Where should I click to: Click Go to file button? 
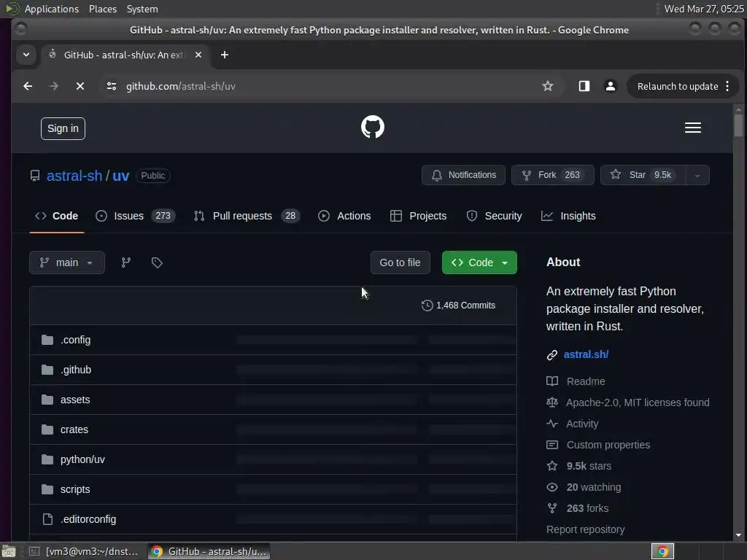400,262
